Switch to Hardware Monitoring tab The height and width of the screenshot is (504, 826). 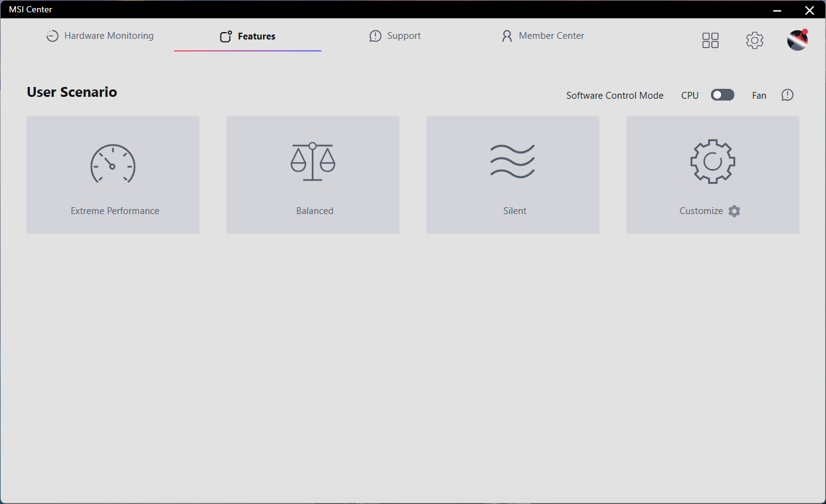click(x=100, y=36)
